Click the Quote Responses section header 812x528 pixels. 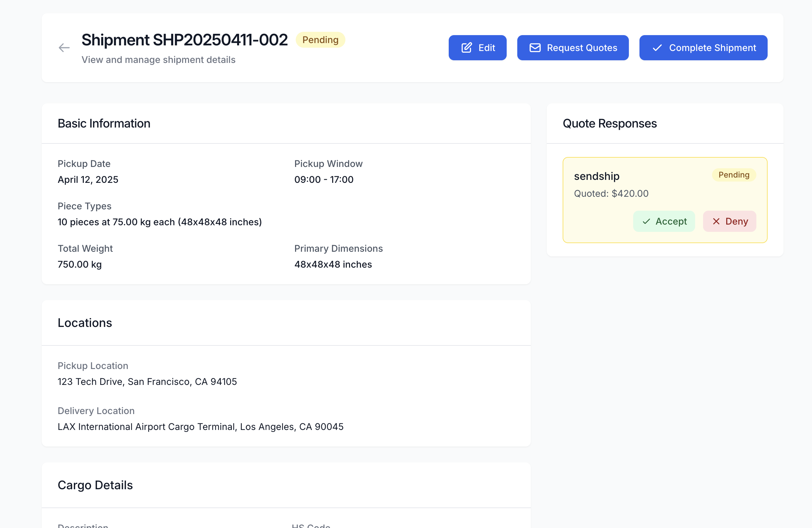[x=609, y=124]
